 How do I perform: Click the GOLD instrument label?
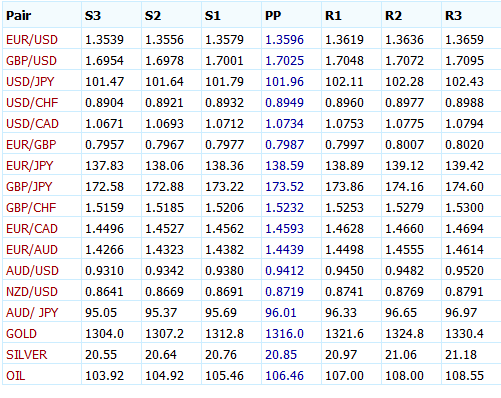click(x=21, y=334)
